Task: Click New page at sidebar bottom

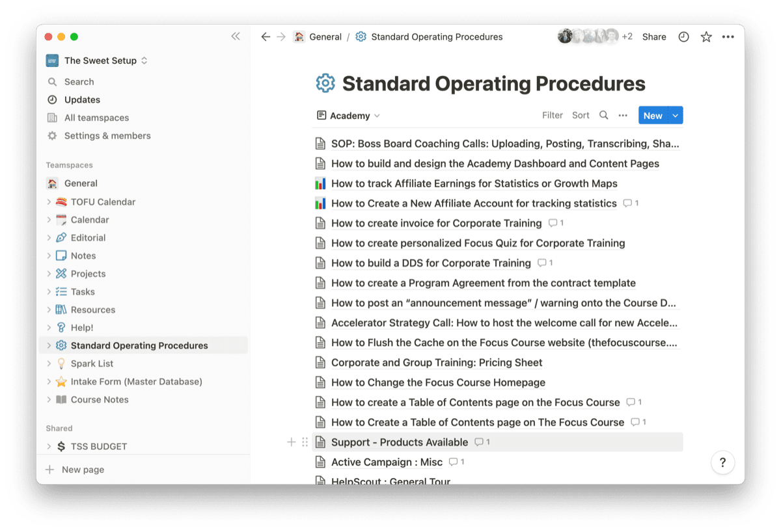Action: coord(83,470)
